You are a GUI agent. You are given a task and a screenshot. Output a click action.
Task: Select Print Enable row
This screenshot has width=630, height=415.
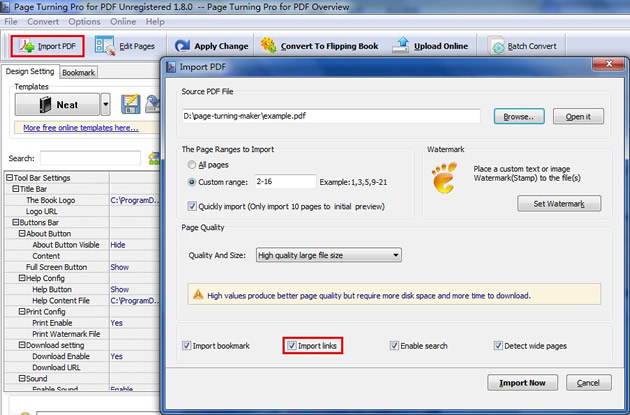[x=82, y=323]
